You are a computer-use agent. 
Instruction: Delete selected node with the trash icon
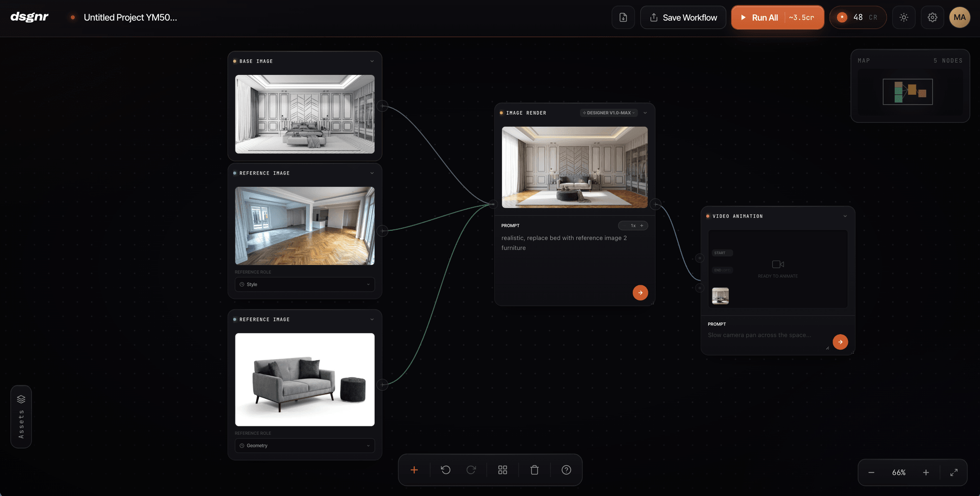(x=535, y=470)
